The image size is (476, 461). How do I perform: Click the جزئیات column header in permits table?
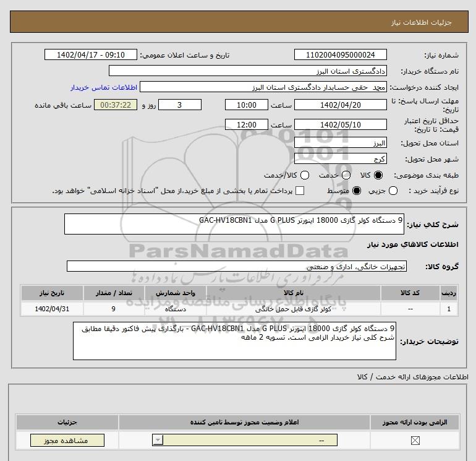67,422
